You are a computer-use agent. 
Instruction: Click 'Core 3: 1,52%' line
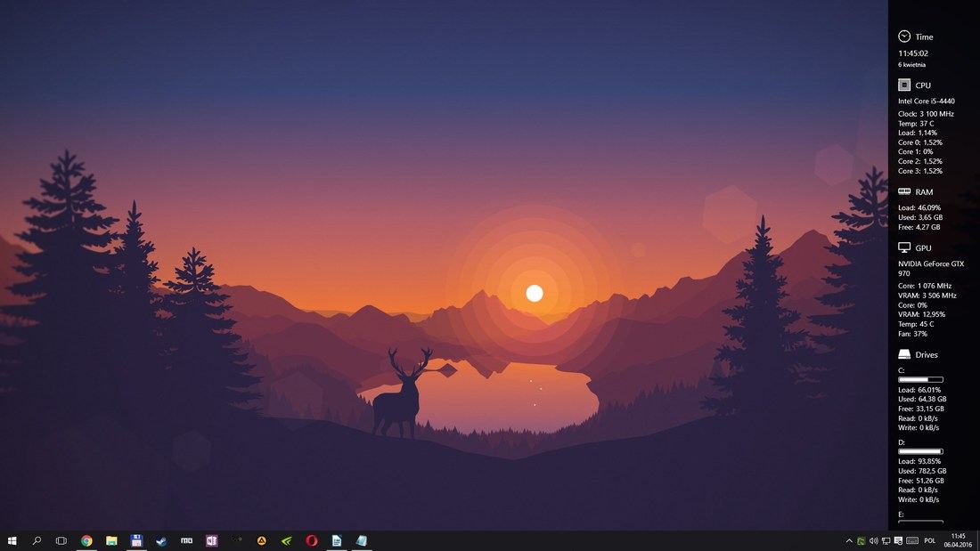click(920, 171)
